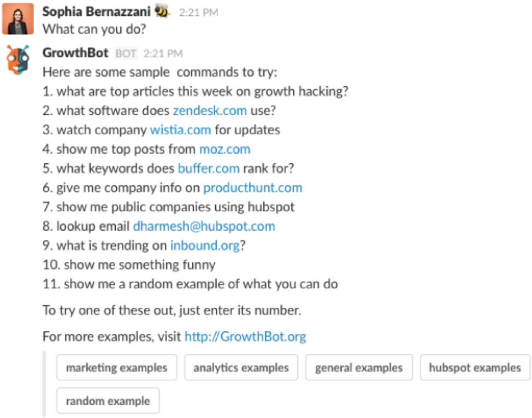Viewport: 532px width, 418px height.
Task: Click the GrowthBot name label
Action: point(74,53)
